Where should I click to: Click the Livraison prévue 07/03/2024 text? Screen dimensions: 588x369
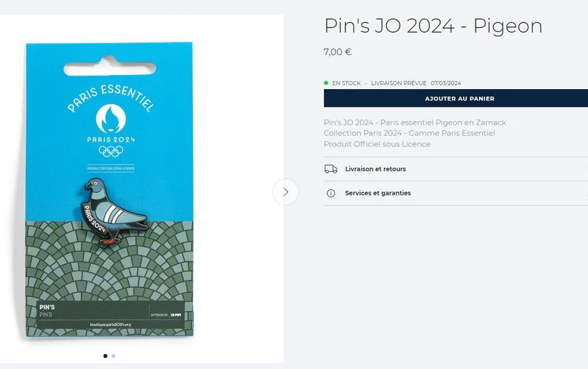(x=416, y=83)
